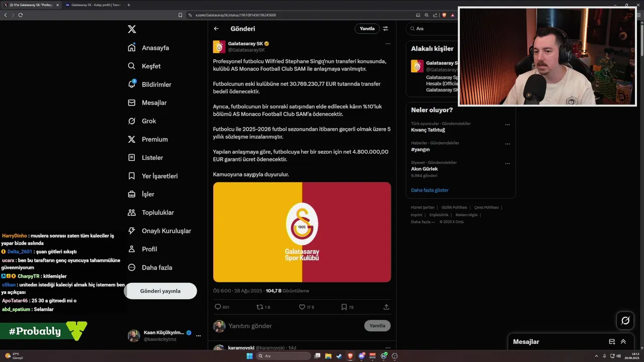Open the Galatasaray Spor Kulübü post image
This screenshot has height=362, width=644.
(302, 232)
